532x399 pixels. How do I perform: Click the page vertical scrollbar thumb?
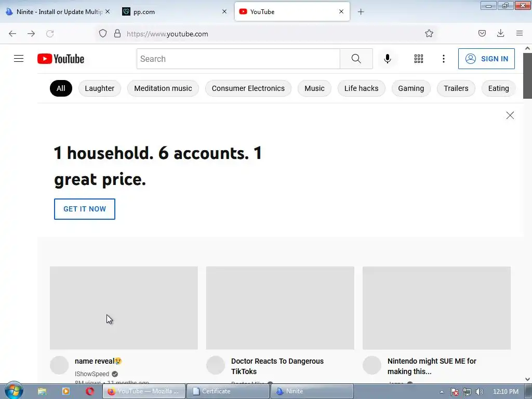pyautogui.click(x=527, y=76)
